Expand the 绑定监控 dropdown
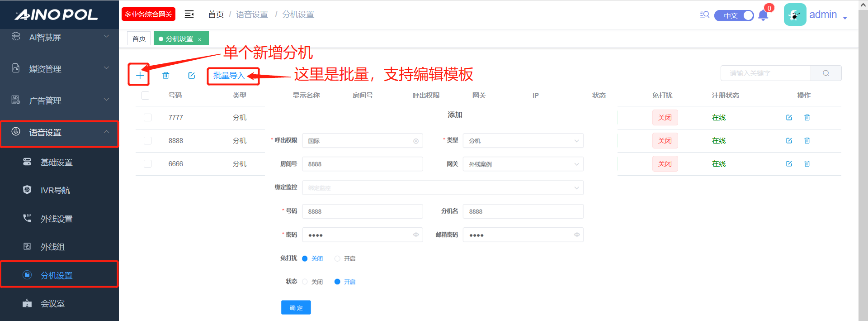Viewport: 868px width, 321px height. (442, 188)
